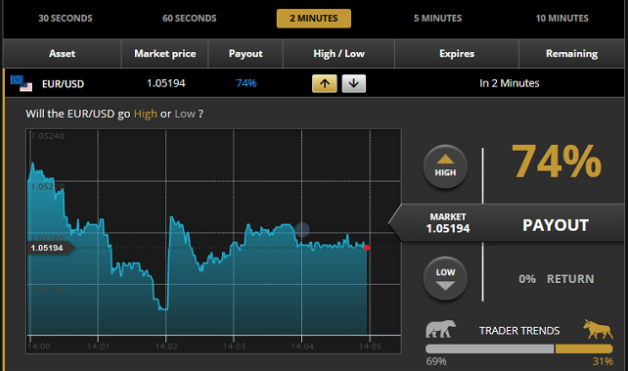Choose the 10 Minutes expiry tab
This screenshot has width=628, height=371.
click(x=562, y=18)
